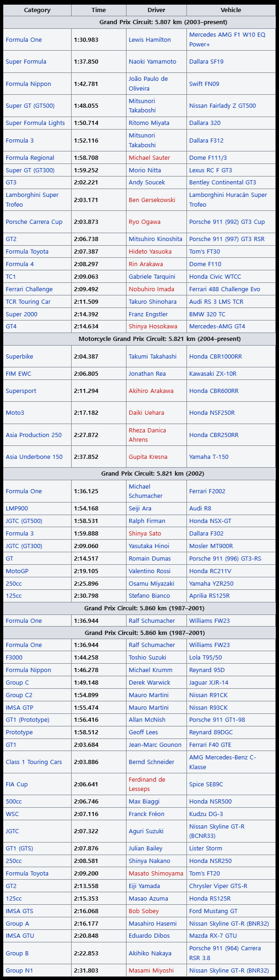279x980 pixels.
Task: Click the Jonathan Rea driver link
Action: (148, 374)
